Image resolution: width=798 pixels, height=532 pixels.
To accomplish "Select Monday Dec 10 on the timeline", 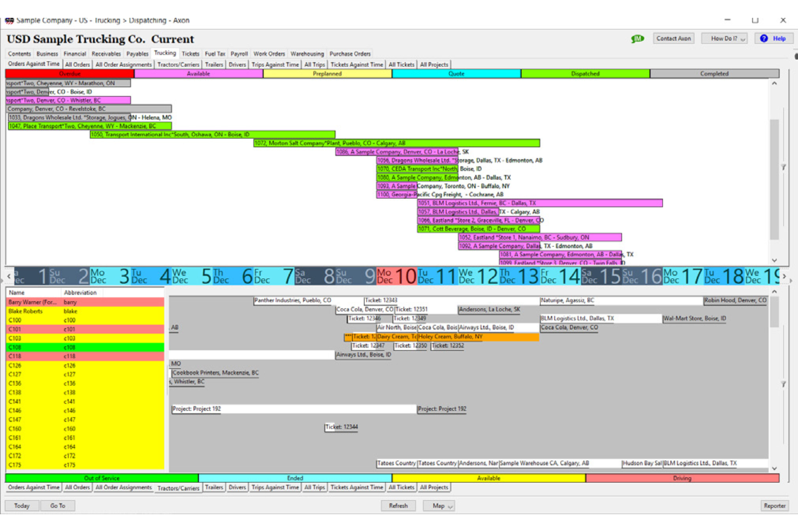I will coord(396,277).
